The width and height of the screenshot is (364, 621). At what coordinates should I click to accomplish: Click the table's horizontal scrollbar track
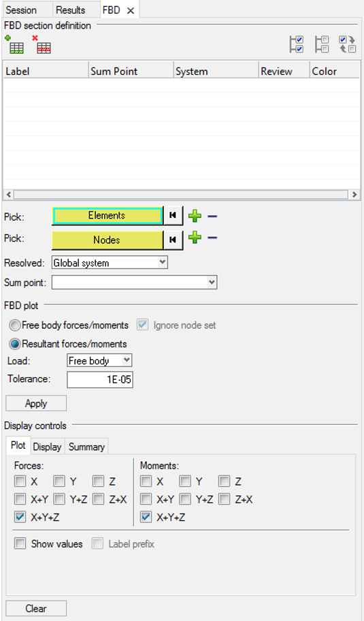click(x=181, y=195)
